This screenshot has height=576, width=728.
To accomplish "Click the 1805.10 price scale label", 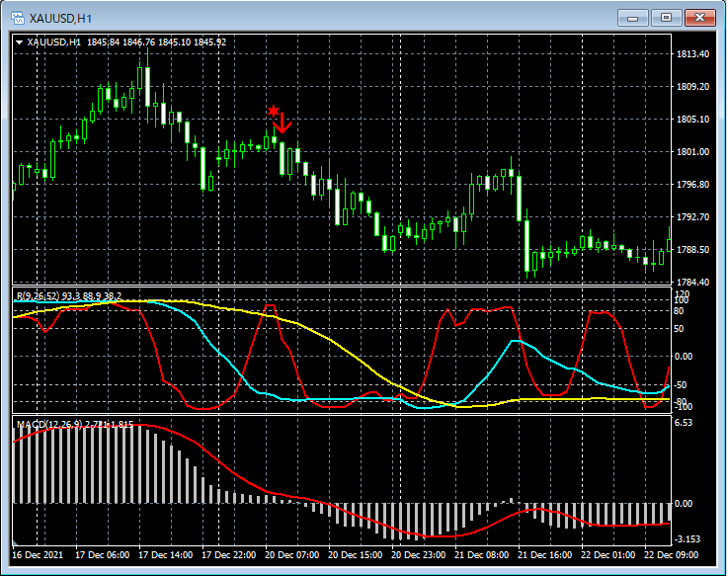I will [692, 119].
